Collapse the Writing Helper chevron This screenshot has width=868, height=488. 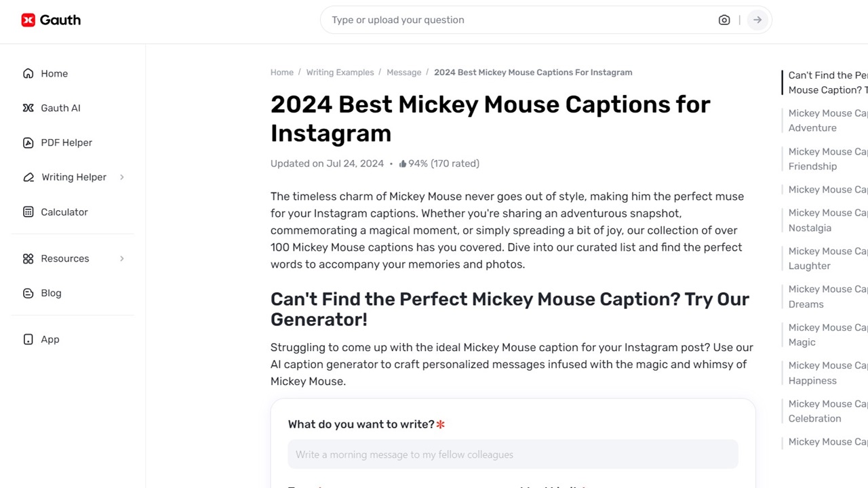[x=122, y=177]
